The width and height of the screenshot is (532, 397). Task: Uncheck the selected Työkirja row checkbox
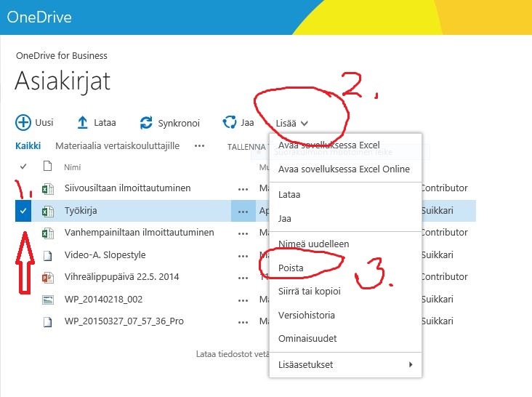[x=23, y=211]
